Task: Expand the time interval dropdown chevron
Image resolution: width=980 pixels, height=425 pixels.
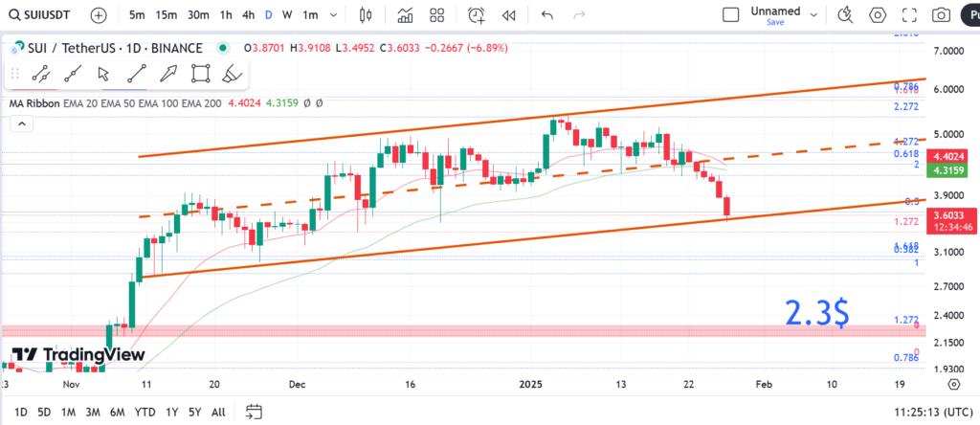Action: coord(335,15)
